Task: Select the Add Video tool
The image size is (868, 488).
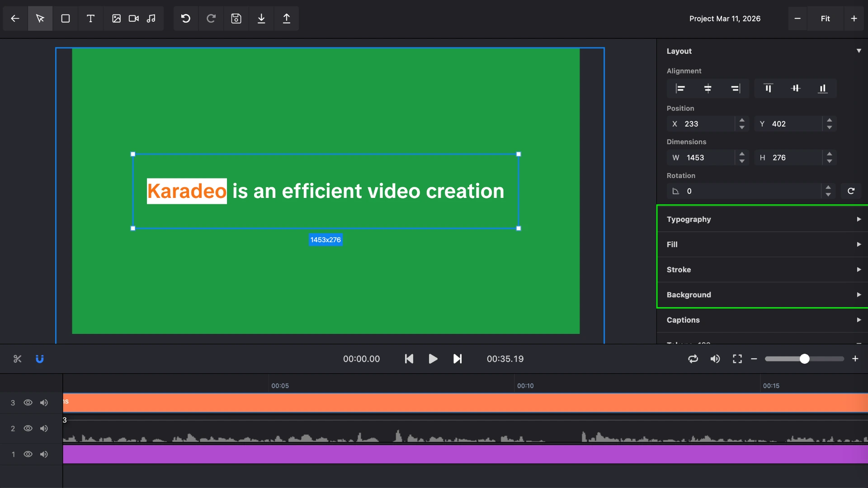Action: pos(133,19)
